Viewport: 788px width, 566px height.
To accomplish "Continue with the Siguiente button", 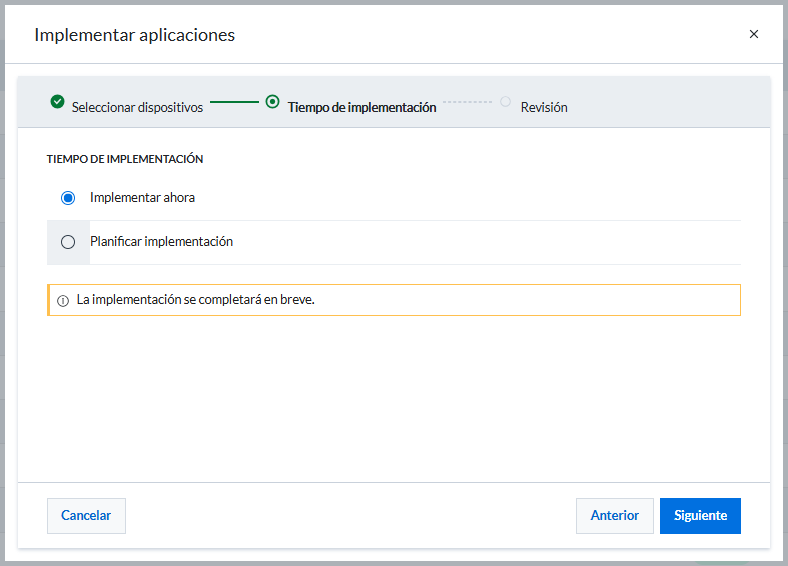I will click(700, 516).
